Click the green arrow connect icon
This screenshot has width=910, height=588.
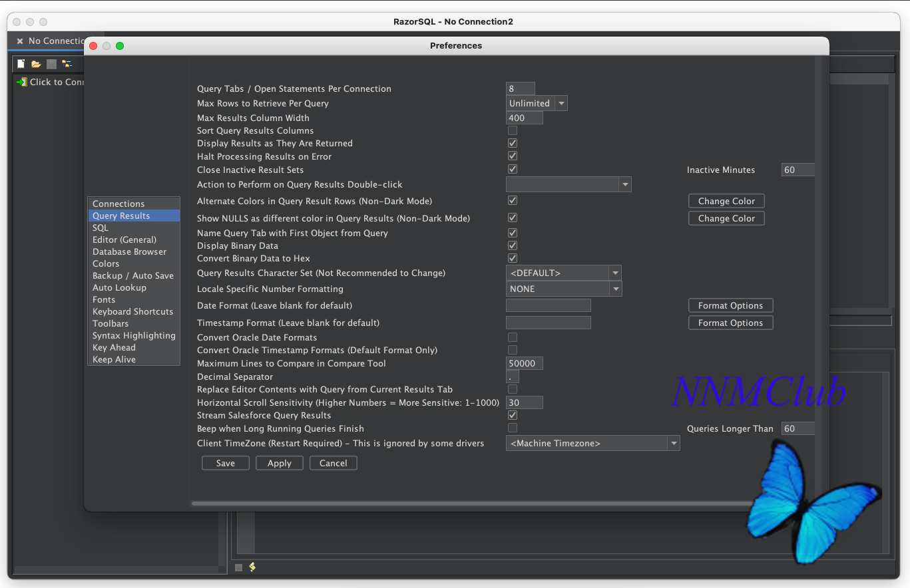22,82
